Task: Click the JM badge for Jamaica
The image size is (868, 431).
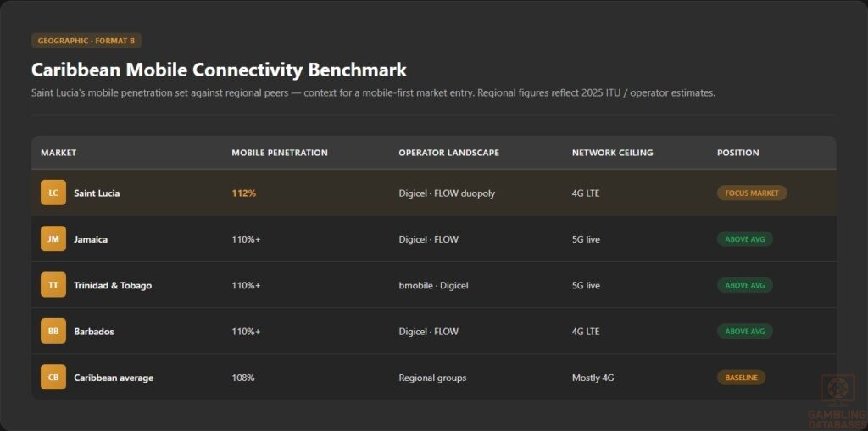Action: [53, 238]
